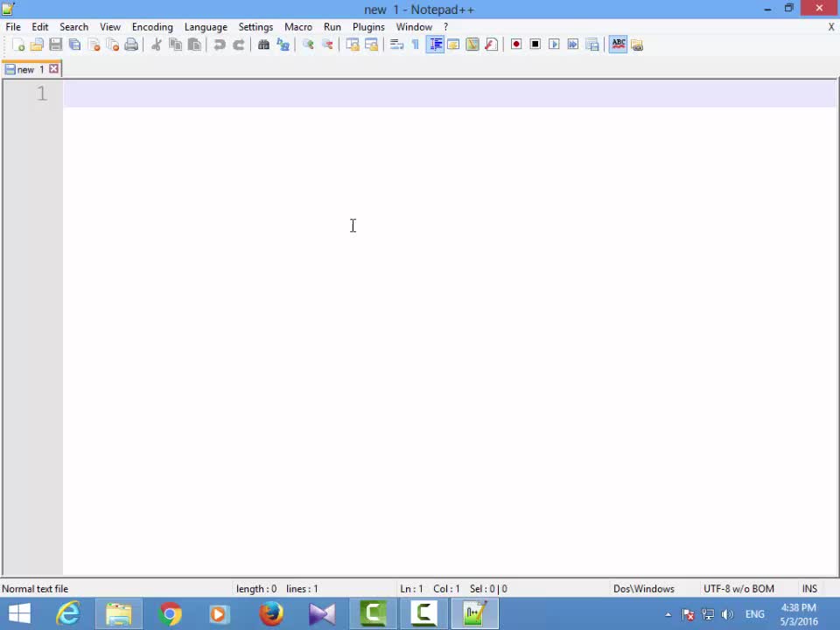Open the Document Map icon
This screenshot has width=840, height=630.
472,45
